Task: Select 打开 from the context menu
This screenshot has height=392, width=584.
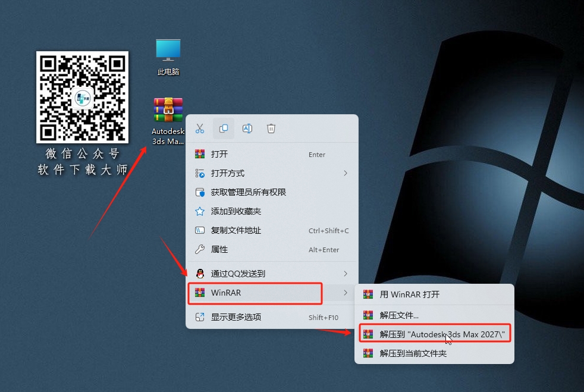Action: pos(218,153)
